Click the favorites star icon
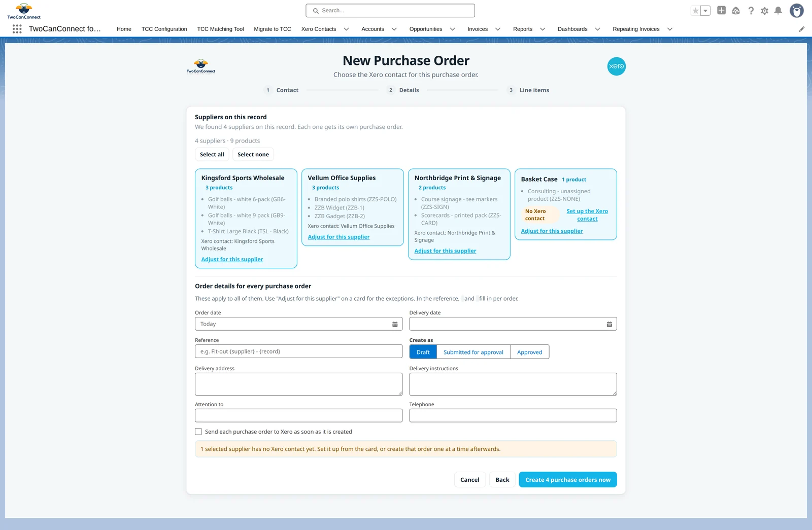The height and width of the screenshot is (530, 812). click(696, 11)
